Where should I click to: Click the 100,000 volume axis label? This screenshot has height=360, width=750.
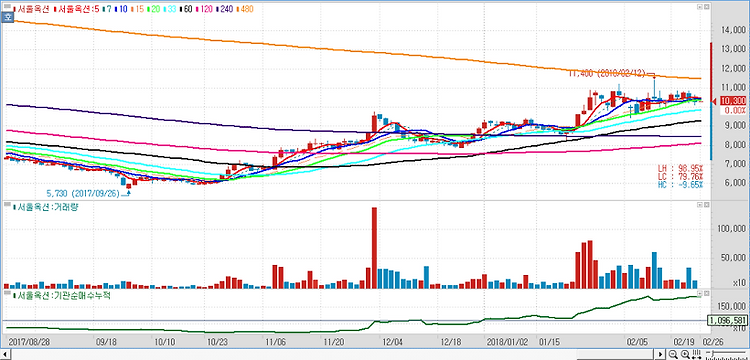click(731, 229)
